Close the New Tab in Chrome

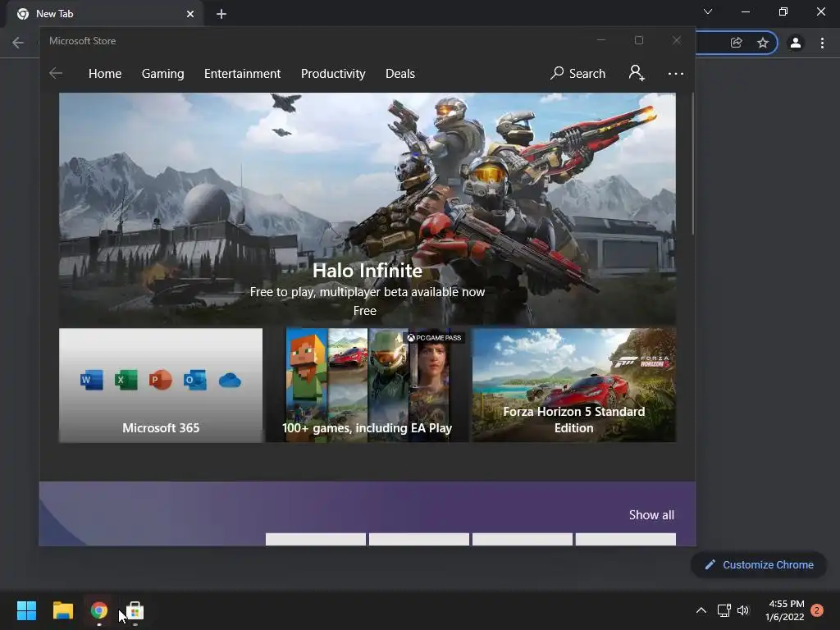coord(190,14)
